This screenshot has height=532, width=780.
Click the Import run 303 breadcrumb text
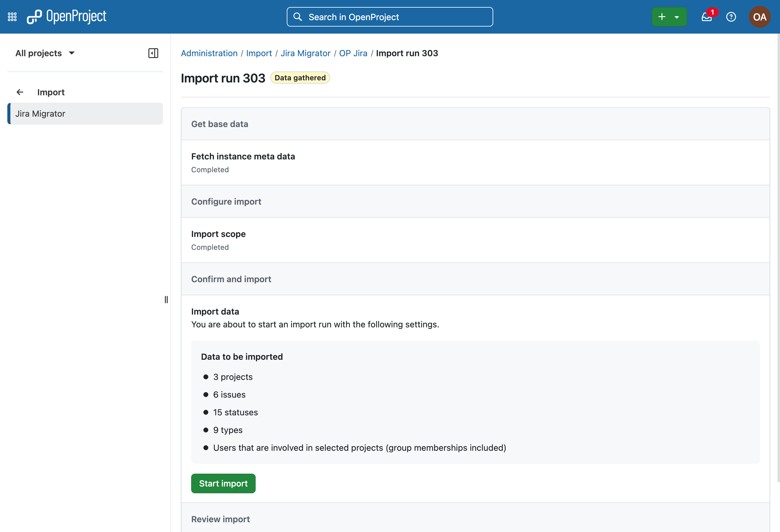(x=407, y=53)
